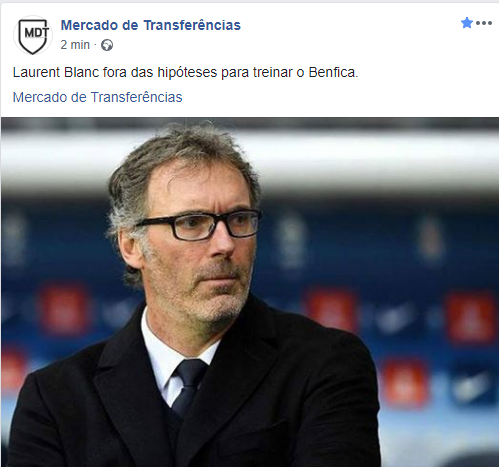The height and width of the screenshot is (467, 499).
Task: Click the globe public privacy icon
Action: tap(107, 45)
